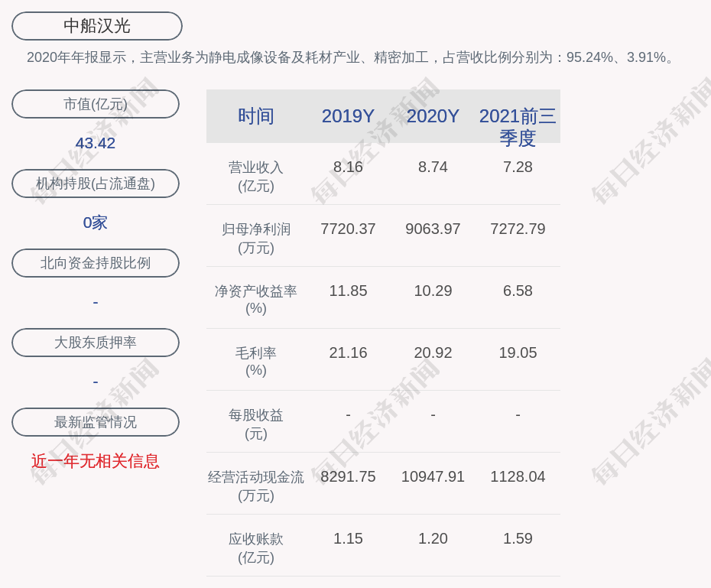
Task: Select the red text 近一年无相关信息
Action: [x=96, y=461]
